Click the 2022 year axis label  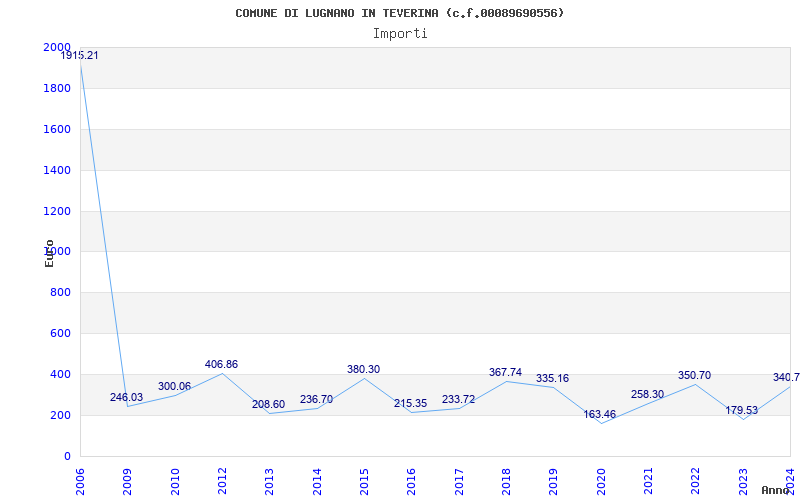695,482
